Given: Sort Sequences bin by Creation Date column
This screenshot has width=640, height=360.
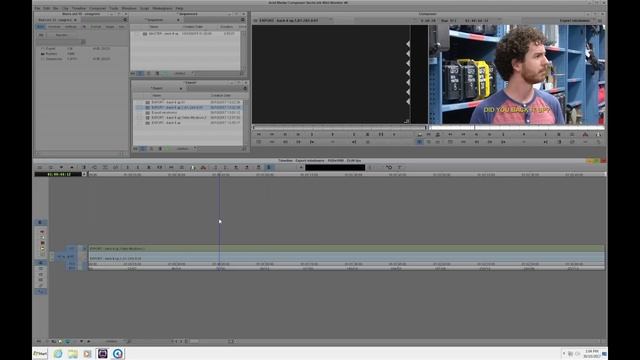Looking at the screenshot, I should click(x=193, y=27).
